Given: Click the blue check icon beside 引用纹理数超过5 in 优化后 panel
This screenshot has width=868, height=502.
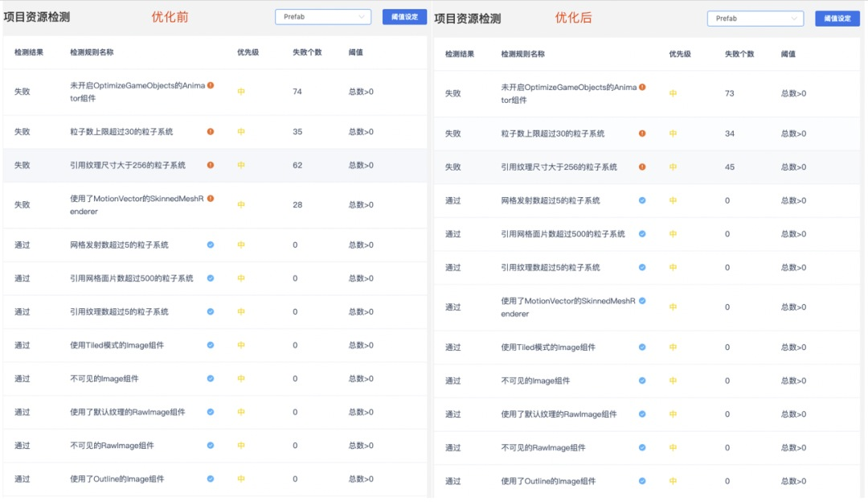Looking at the screenshot, I should [642, 267].
